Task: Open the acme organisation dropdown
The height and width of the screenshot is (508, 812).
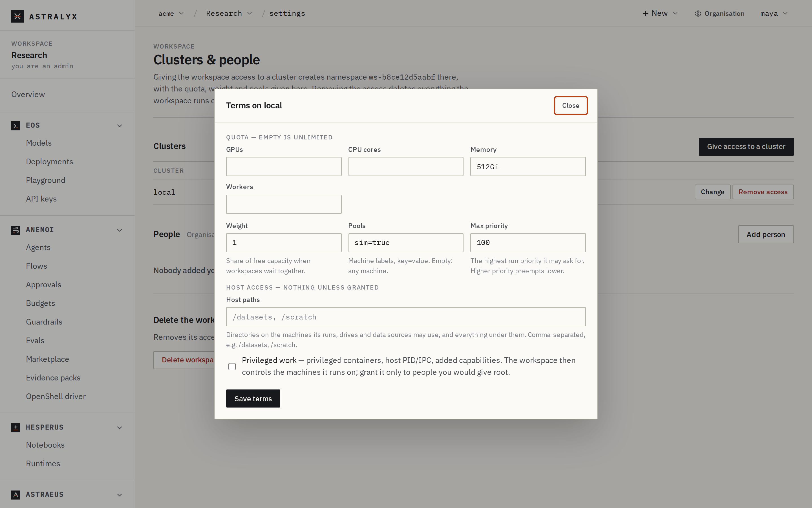Action: pos(171,14)
